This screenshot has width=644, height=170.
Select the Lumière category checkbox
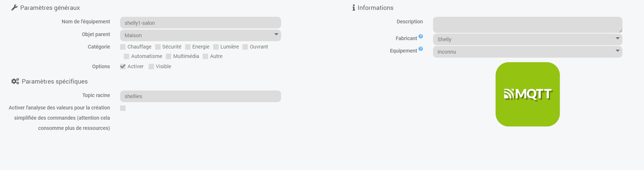click(x=216, y=47)
